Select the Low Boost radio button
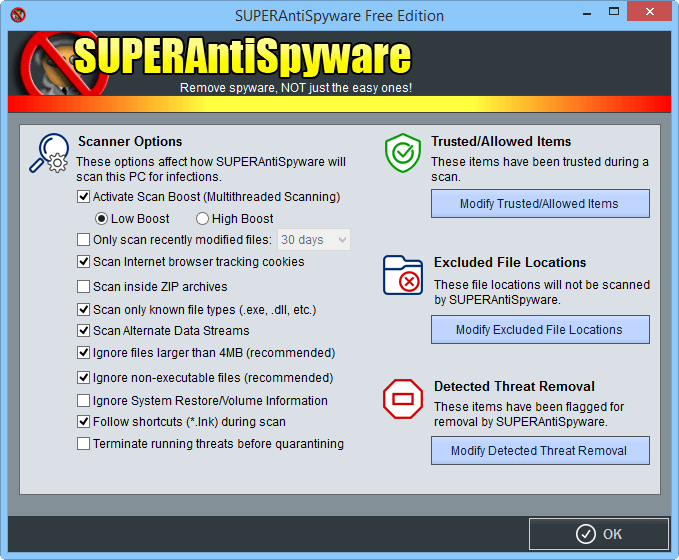679x560 pixels. (101, 219)
